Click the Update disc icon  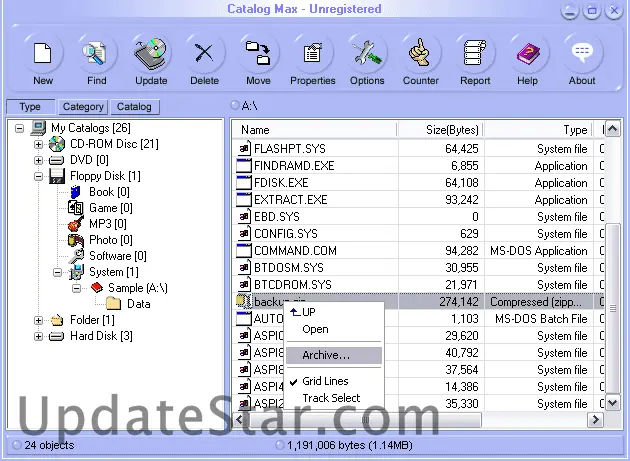(x=150, y=54)
